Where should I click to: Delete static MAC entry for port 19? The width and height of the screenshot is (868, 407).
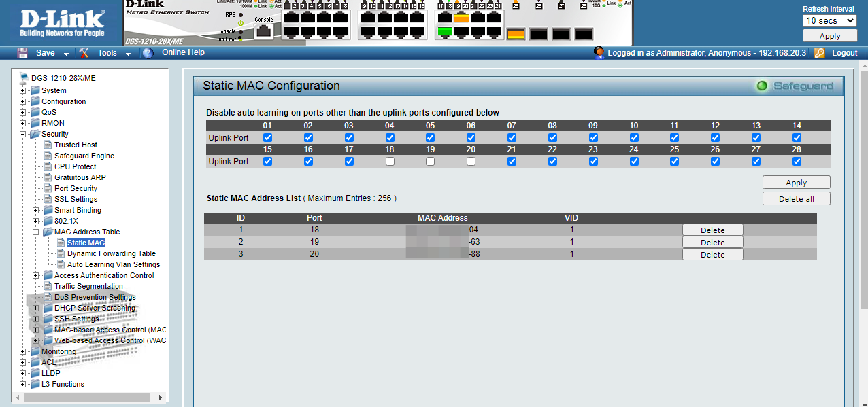(713, 242)
